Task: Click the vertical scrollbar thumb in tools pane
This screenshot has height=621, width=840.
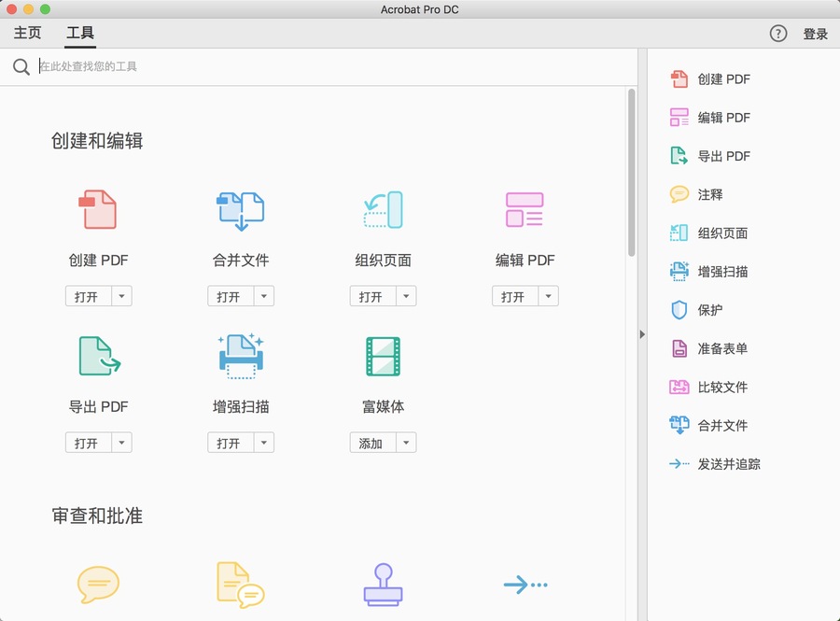Action: tap(632, 173)
